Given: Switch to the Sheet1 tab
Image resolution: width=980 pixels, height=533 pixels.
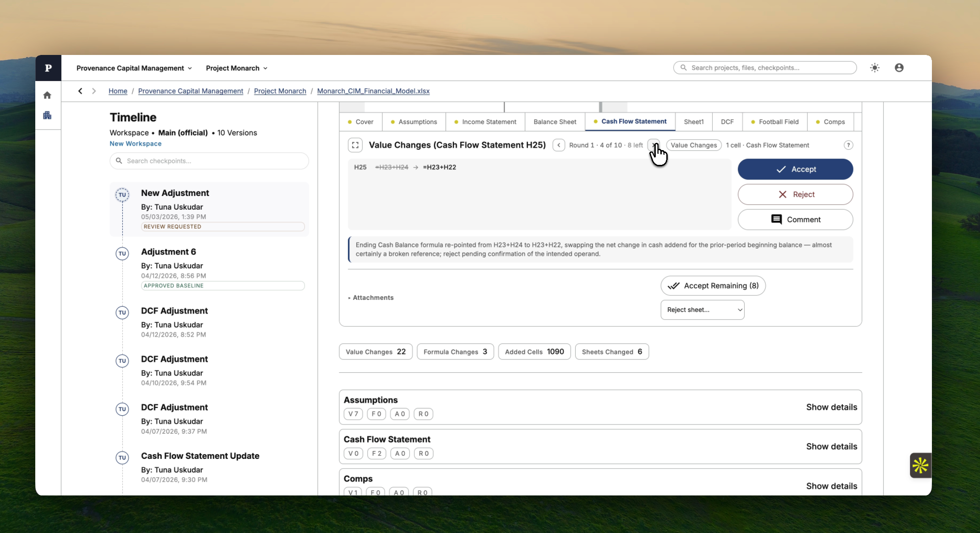Looking at the screenshot, I should click(693, 122).
